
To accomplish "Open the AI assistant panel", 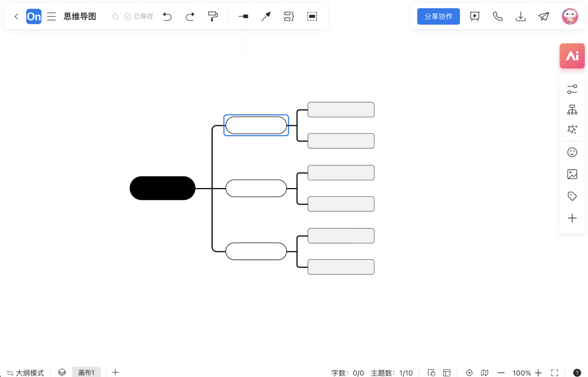I will click(572, 56).
